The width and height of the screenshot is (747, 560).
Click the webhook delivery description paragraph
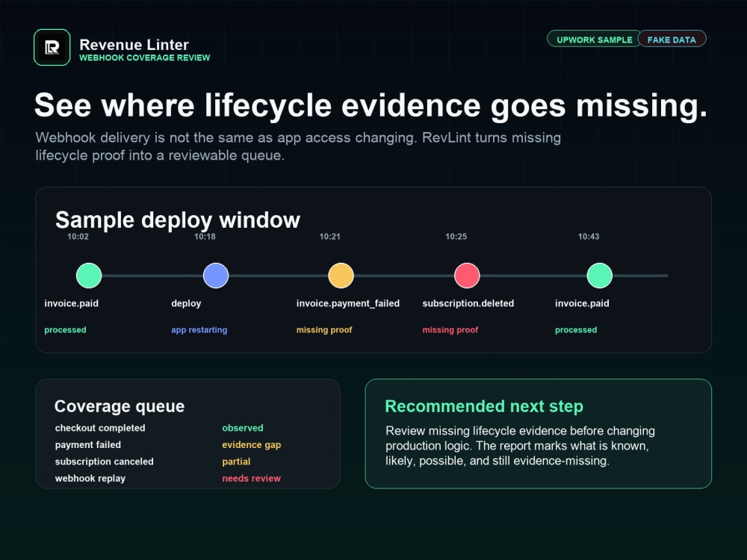[x=298, y=146]
